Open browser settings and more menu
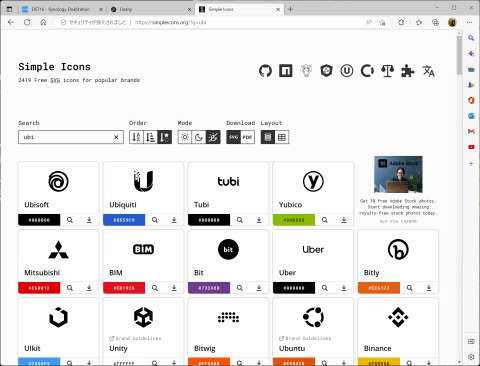Viewport: 480px width, 366px height. pyautogui.click(x=469, y=22)
